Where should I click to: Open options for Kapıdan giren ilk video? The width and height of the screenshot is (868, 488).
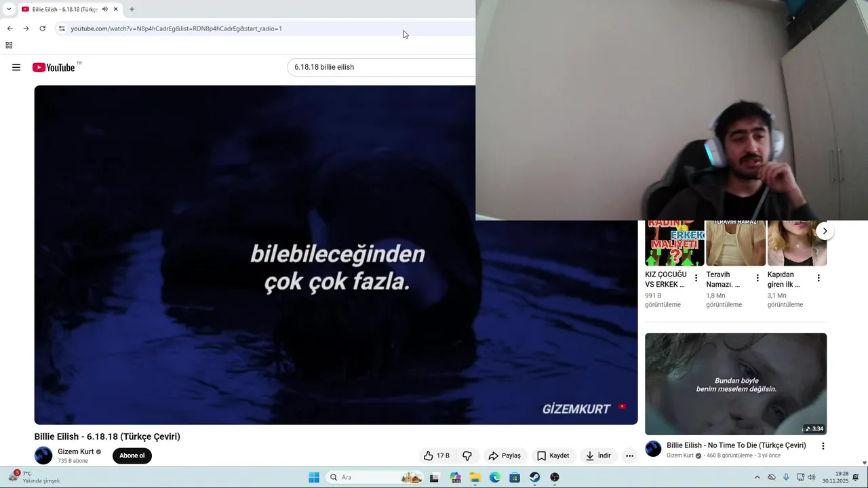click(x=818, y=278)
